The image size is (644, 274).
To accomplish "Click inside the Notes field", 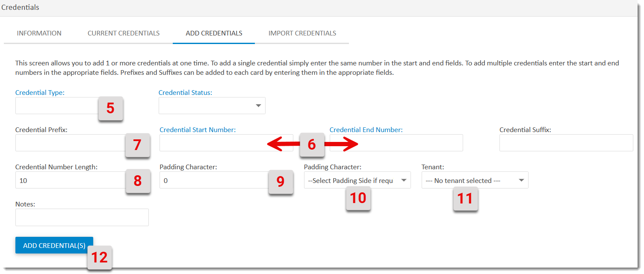I will pos(82,217).
